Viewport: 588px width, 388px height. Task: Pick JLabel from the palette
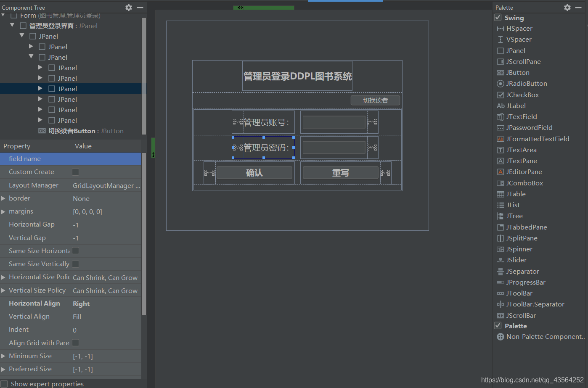tap(511, 106)
